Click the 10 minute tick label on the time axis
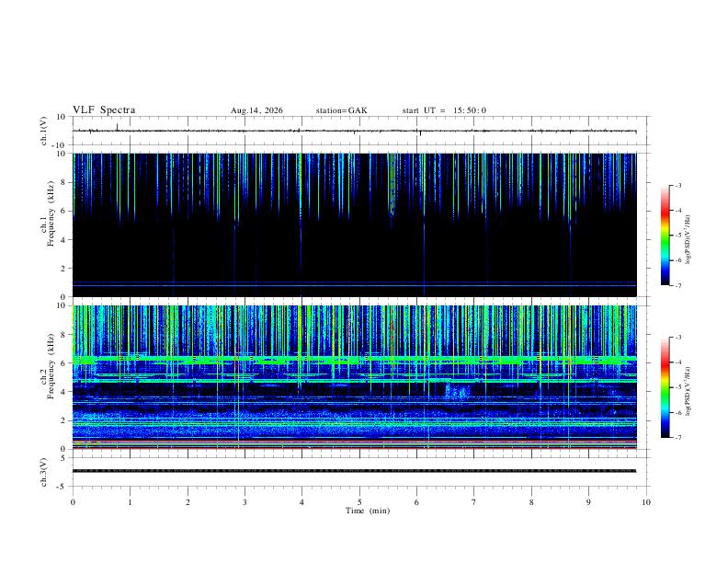The width and height of the screenshot is (728, 563). pyautogui.click(x=646, y=502)
